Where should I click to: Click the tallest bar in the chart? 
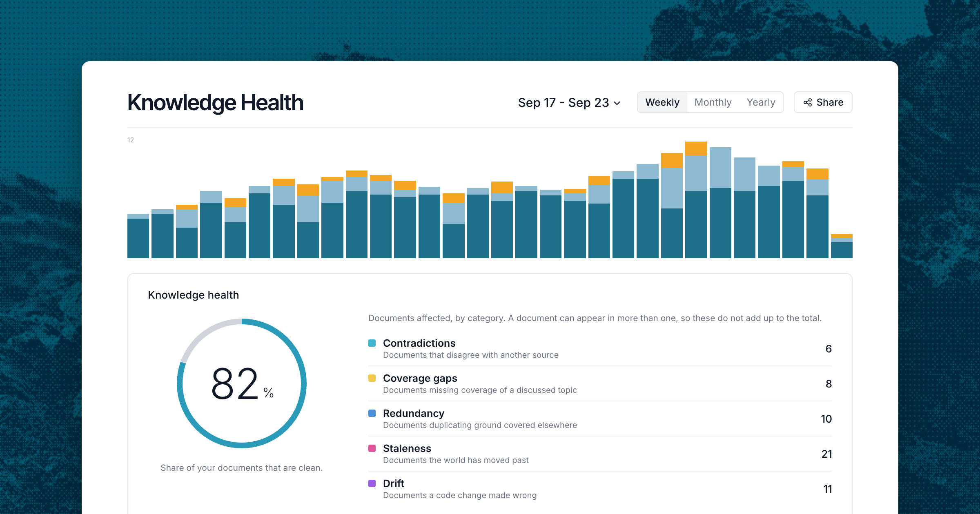pyautogui.click(x=696, y=200)
